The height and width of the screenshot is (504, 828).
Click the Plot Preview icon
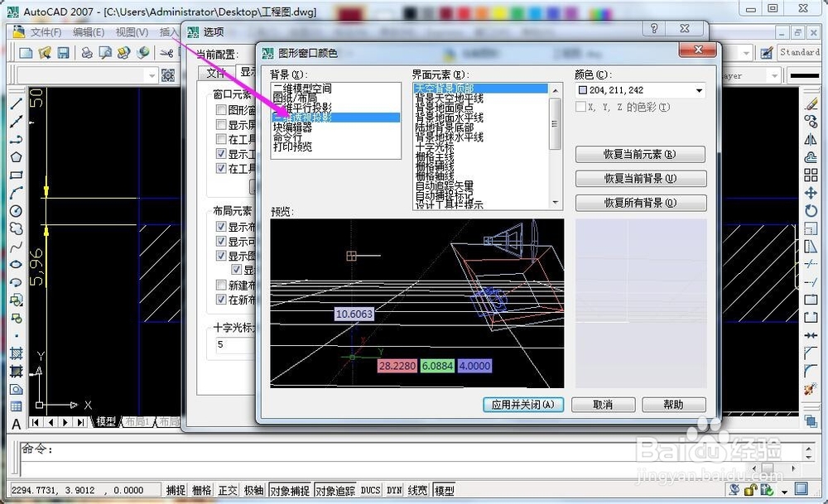pos(105,52)
